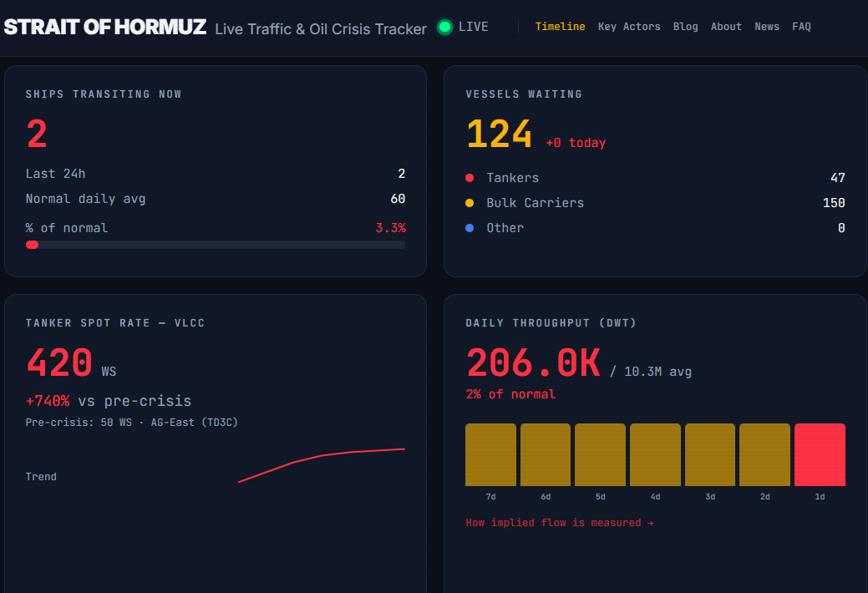Select the red 1d throughput bar
This screenshot has width=868, height=593.
click(x=820, y=454)
